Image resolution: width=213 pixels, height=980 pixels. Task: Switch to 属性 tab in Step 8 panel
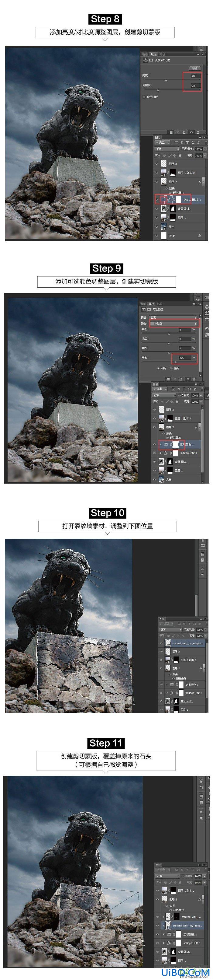tap(153, 54)
